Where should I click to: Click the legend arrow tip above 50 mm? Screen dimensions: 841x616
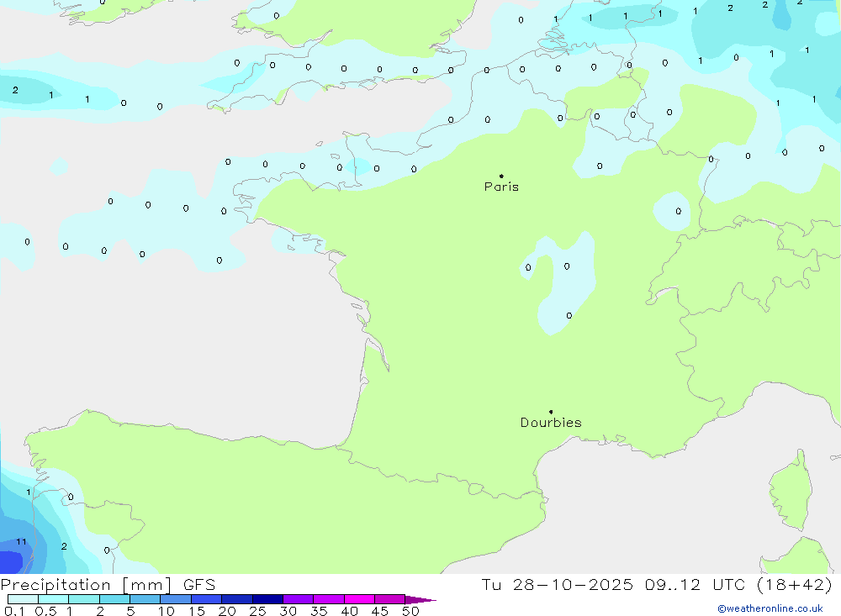coord(420,600)
